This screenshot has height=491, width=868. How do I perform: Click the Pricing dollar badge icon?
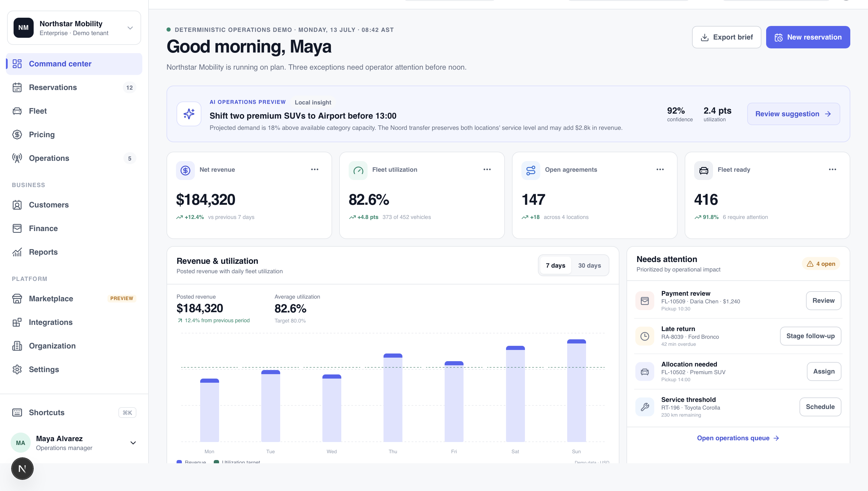(17, 135)
